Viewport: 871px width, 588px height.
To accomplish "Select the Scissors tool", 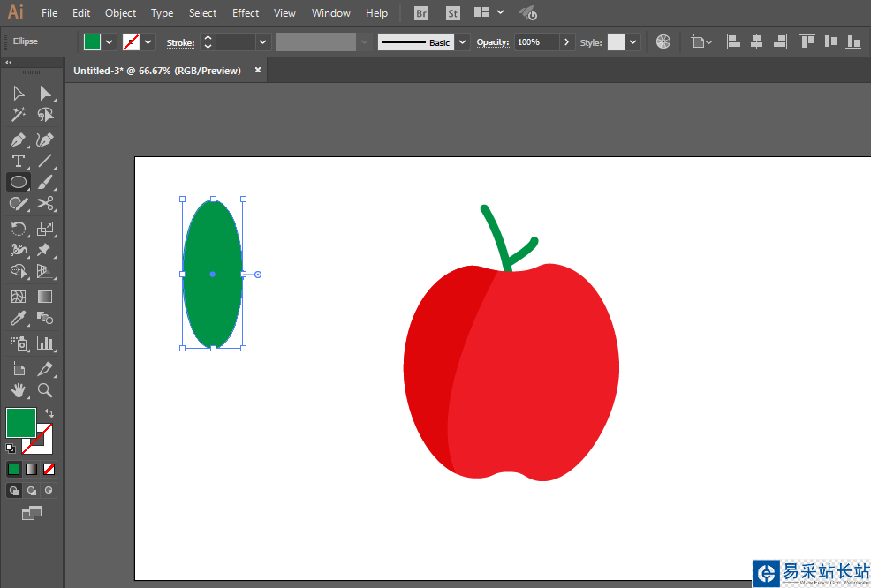I will tap(45, 203).
